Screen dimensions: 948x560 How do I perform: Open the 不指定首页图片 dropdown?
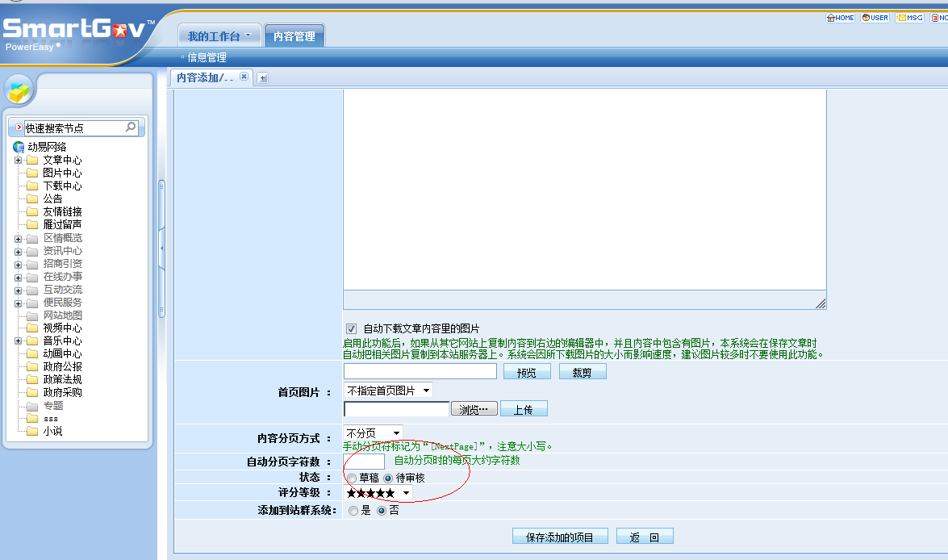[x=388, y=391]
